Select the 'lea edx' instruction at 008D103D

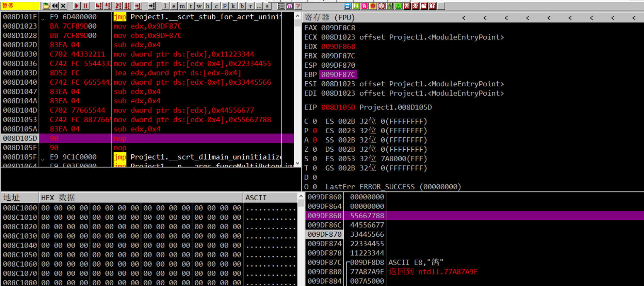(x=177, y=73)
